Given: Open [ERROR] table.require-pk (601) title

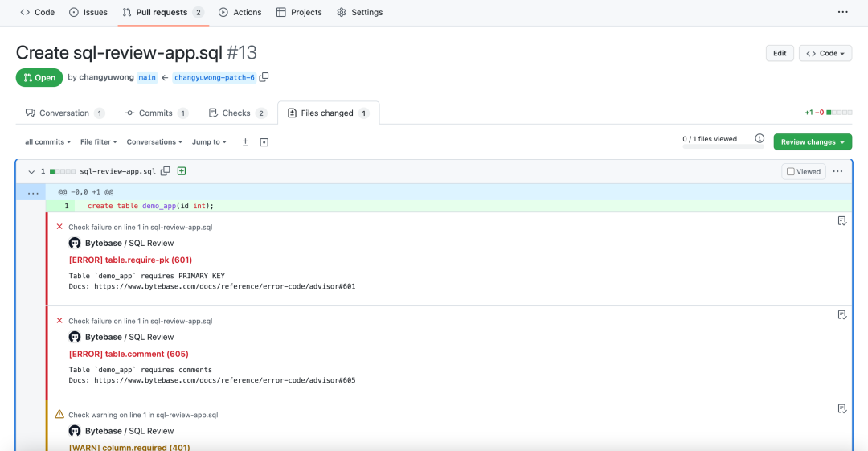Looking at the screenshot, I should (130, 260).
